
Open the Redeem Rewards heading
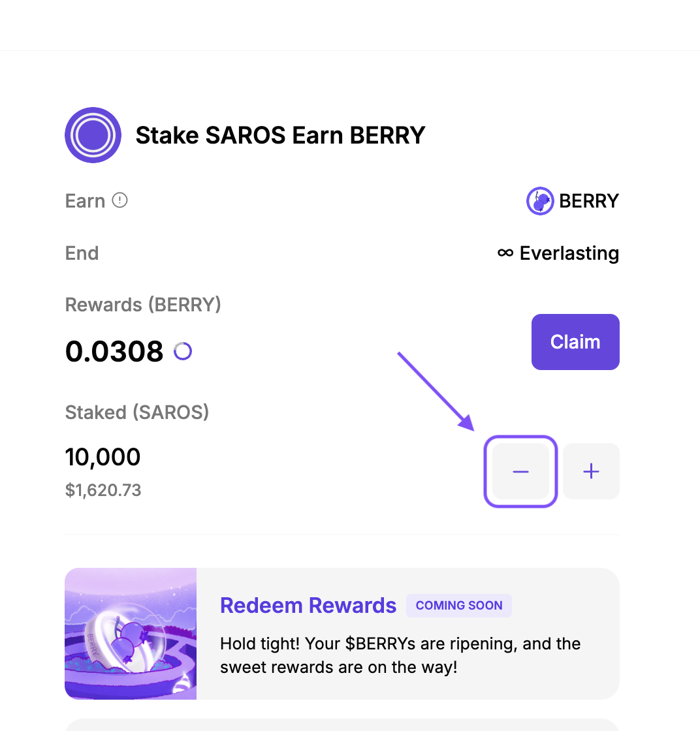308,606
